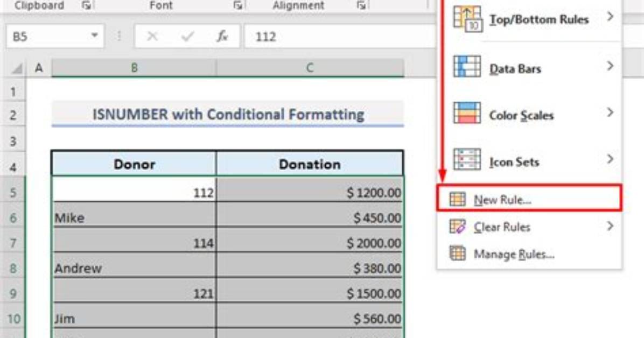Click the Data Bars icon

pos(467,66)
